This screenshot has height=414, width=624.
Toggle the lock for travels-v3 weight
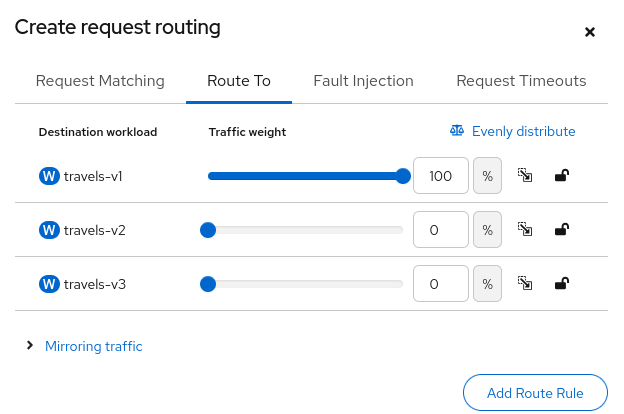[x=562, y=283]
